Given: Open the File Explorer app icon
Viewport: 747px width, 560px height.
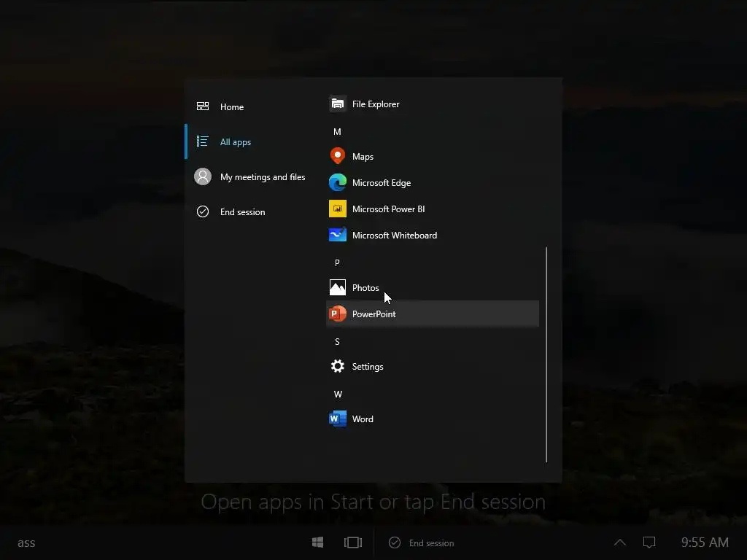Looking at the screenshot, I should (337, 104).
